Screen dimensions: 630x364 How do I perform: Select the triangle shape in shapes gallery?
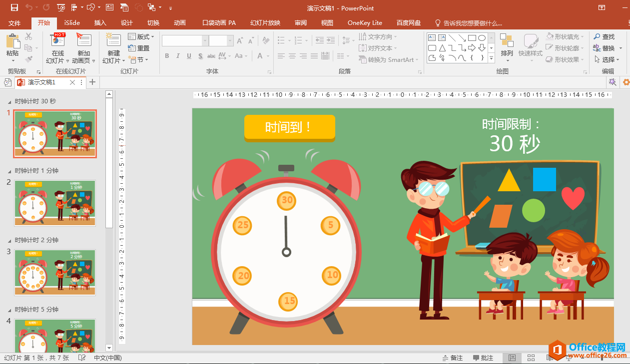click(442, 48)
